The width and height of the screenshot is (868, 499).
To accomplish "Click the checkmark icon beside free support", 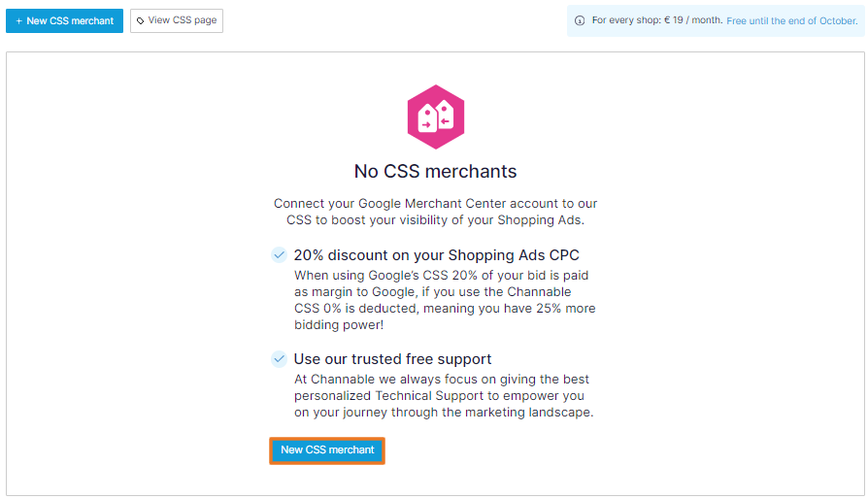I will [279, 359].
